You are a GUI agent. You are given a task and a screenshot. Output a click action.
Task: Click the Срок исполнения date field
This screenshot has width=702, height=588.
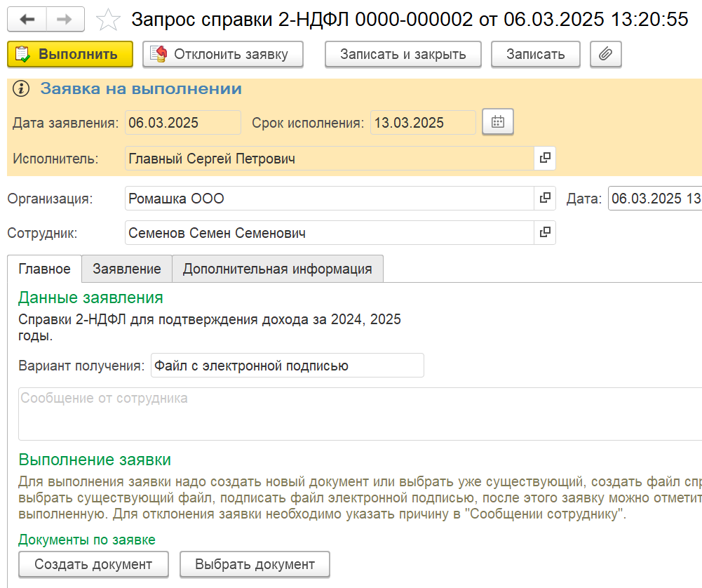pyautogui.click(x=423, y=122)
